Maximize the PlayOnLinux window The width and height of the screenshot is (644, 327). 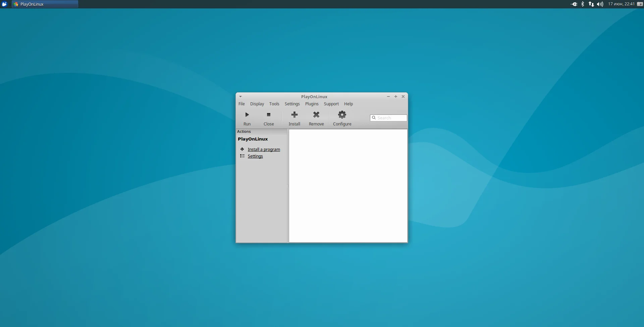pyautogui.click(x=396, y=97)
